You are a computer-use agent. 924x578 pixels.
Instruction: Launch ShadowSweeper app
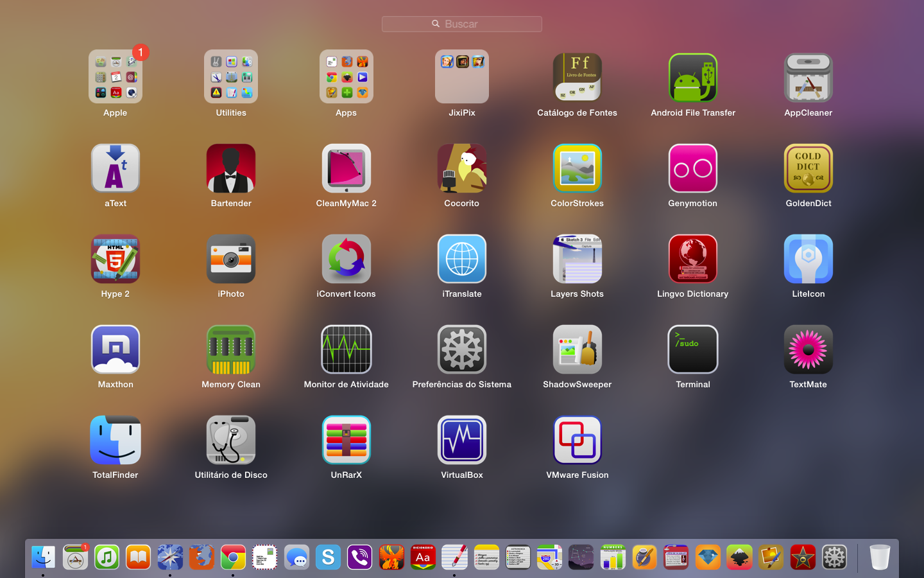577,349
